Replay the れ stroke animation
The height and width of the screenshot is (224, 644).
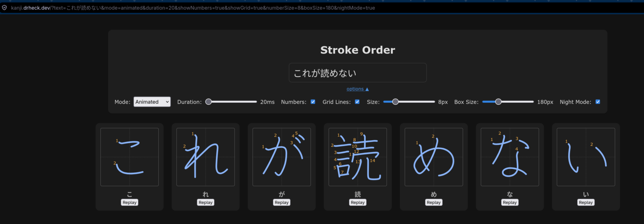click(x=205, y=202)
